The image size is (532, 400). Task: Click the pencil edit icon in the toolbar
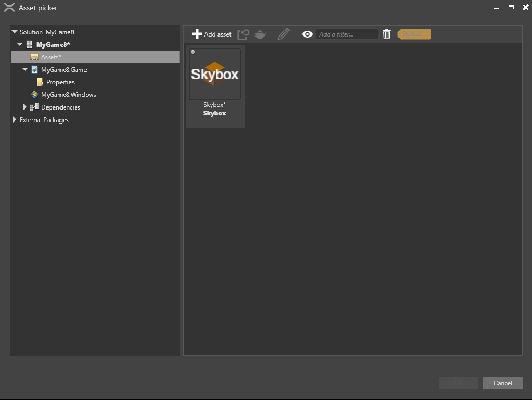[x=283, y=34]
